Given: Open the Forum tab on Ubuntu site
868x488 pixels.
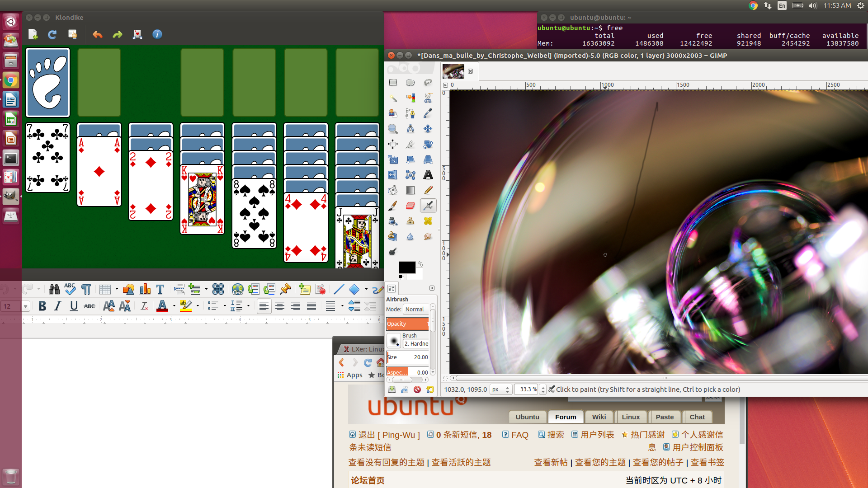Looking at the screenshot, I should 566,417.
